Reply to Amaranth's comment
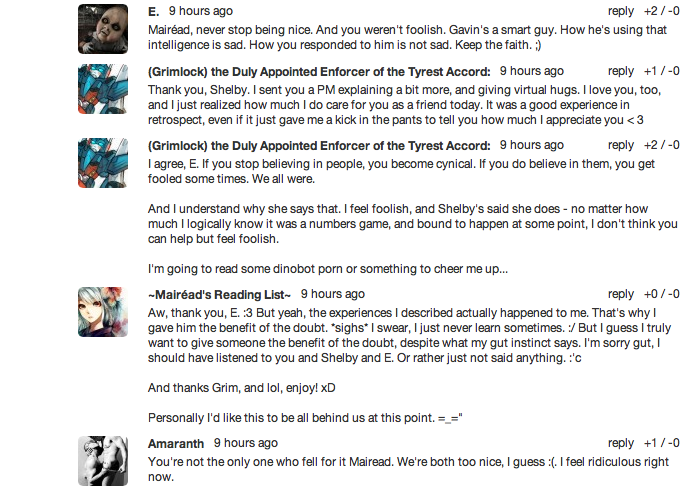 (x=621, y=443)
